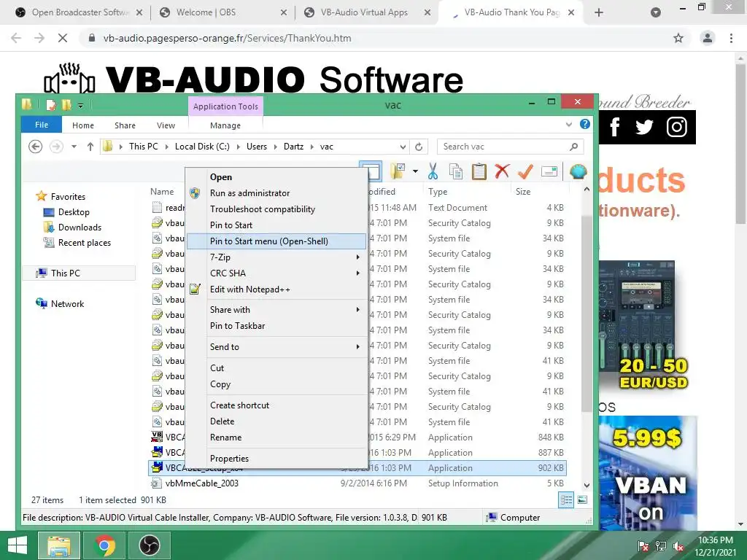Click Windows Start button
This screenshot has width=747, height=560.
[x=18, y=545]
